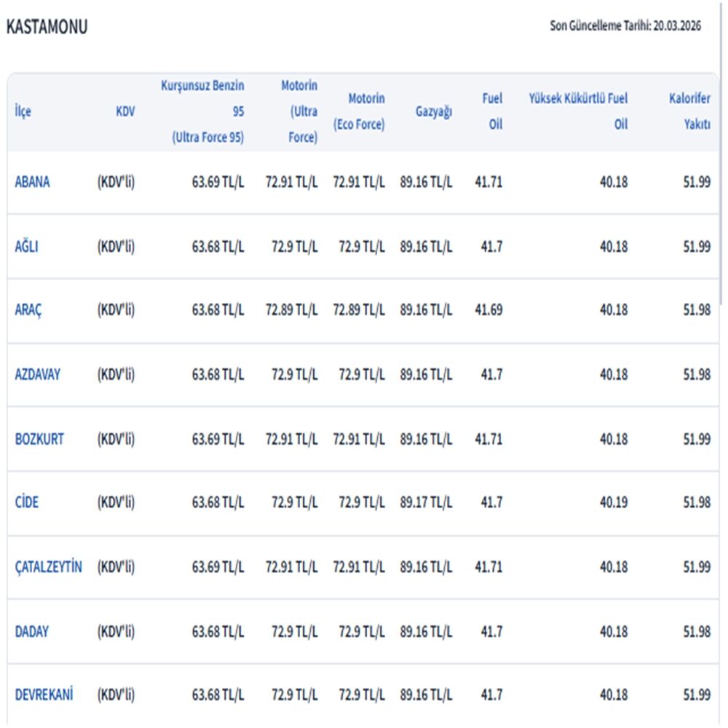Click the BOZKURT district link
Image resolution: width=728 pixels, height=728 pixels.
[x=39, y=439]
